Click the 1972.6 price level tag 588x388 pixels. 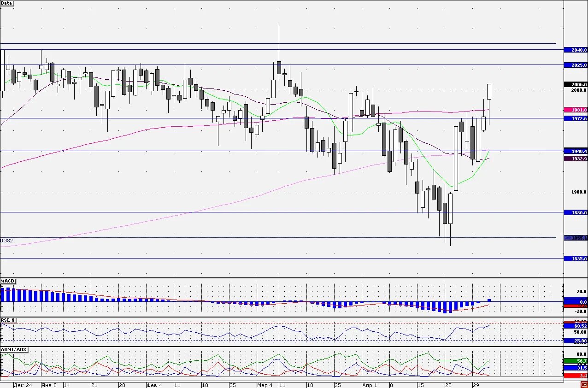(x=576, y=118)
